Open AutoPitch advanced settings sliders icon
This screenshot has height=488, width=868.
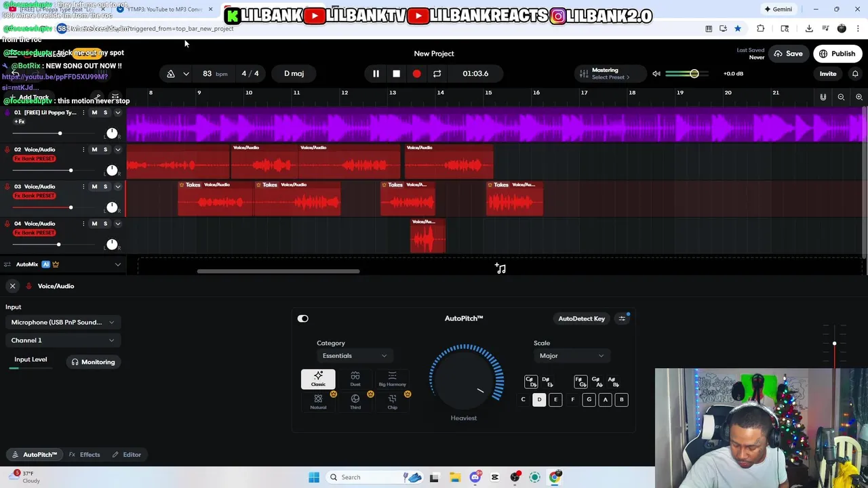pos(622,319)
